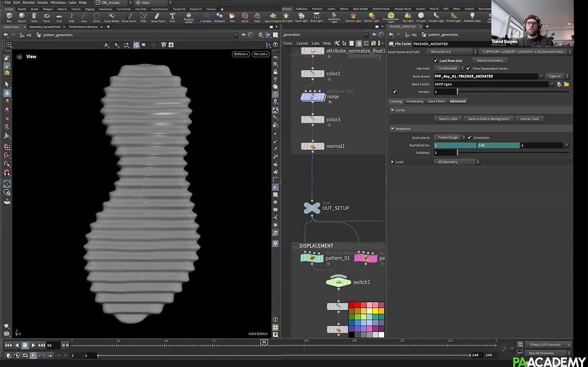Click the Font shelf tool

point(172,17)
